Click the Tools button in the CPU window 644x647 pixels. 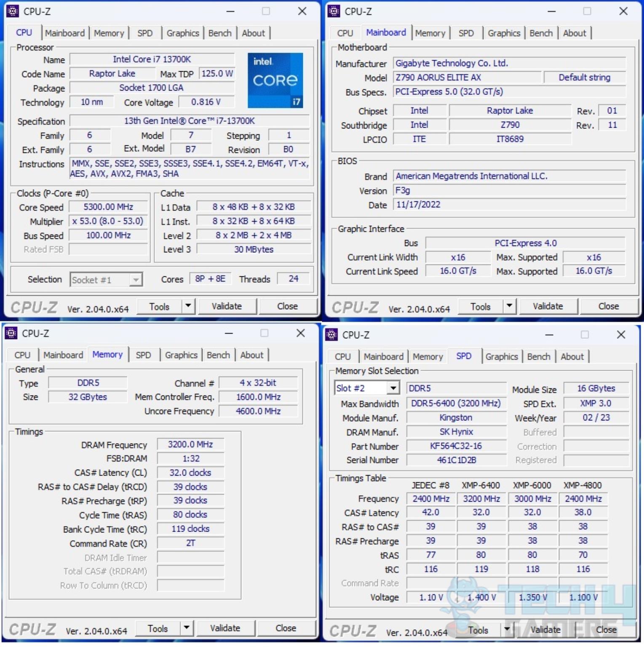click(x=159, y=307)
